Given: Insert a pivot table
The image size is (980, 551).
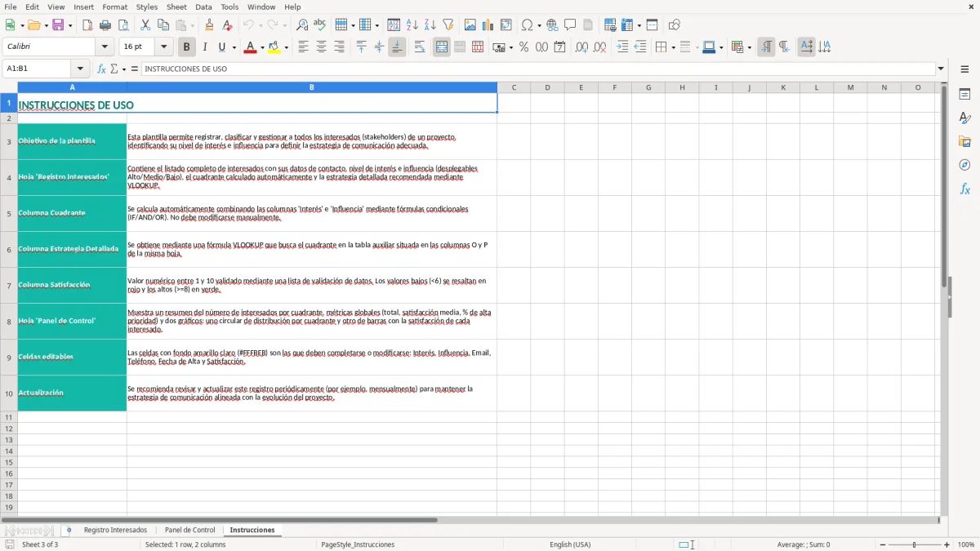Looking at the screenshot, I should (506, 25).
